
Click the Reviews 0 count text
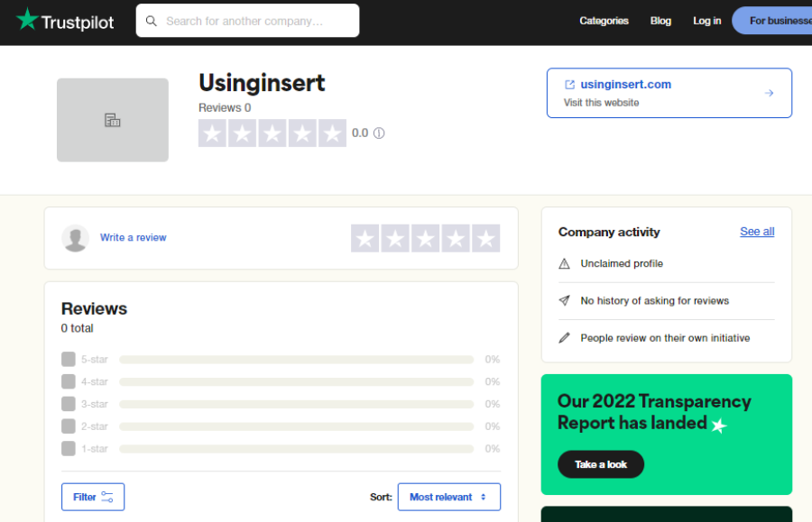coord(225,107)
